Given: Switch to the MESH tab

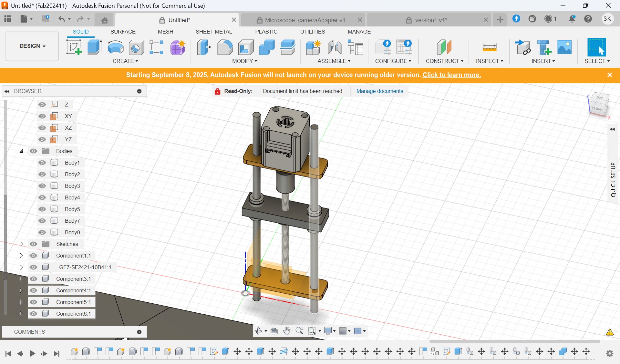Looking at the screenshot, I should point(166,32).
